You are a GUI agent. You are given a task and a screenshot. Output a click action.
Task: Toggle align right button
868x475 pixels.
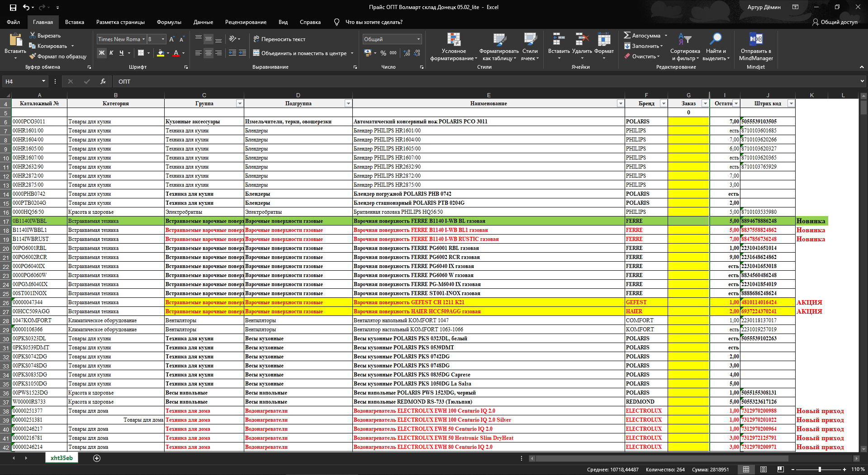[x=218, y=53]
